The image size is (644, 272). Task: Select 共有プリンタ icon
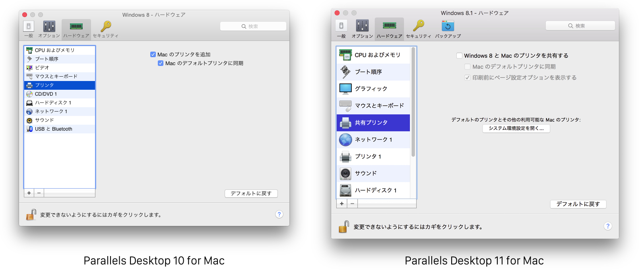pos(345,123)
